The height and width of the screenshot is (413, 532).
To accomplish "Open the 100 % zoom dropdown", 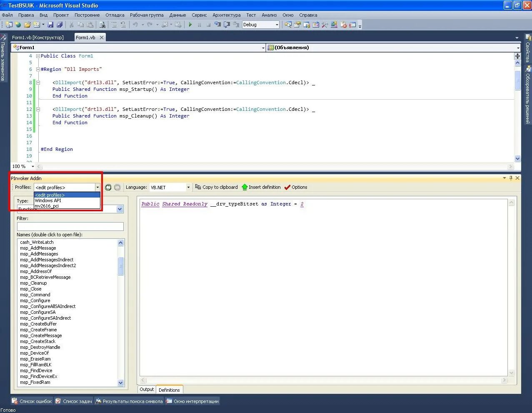I will pyautogui.click(x=33, y=166).
